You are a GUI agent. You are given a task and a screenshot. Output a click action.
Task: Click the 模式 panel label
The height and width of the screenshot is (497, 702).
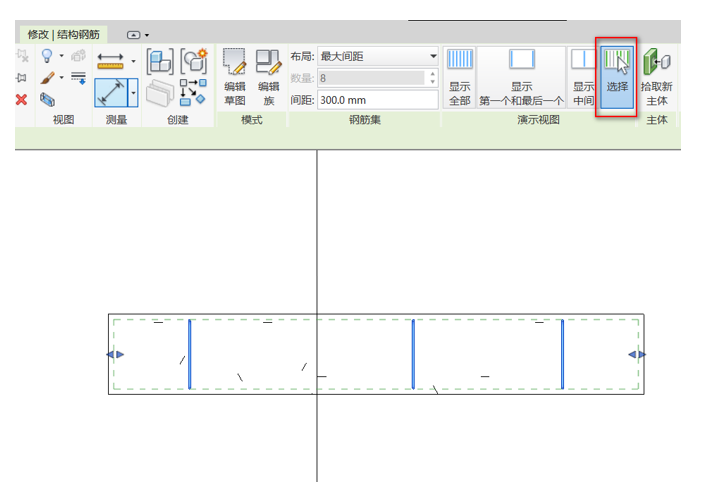252,120
